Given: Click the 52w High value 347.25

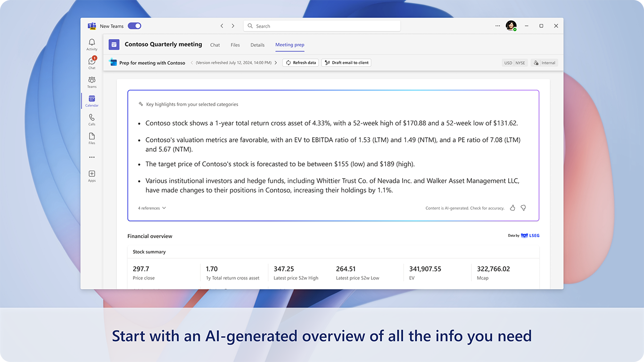Looking at the screenshot, I should click(284, 269).
